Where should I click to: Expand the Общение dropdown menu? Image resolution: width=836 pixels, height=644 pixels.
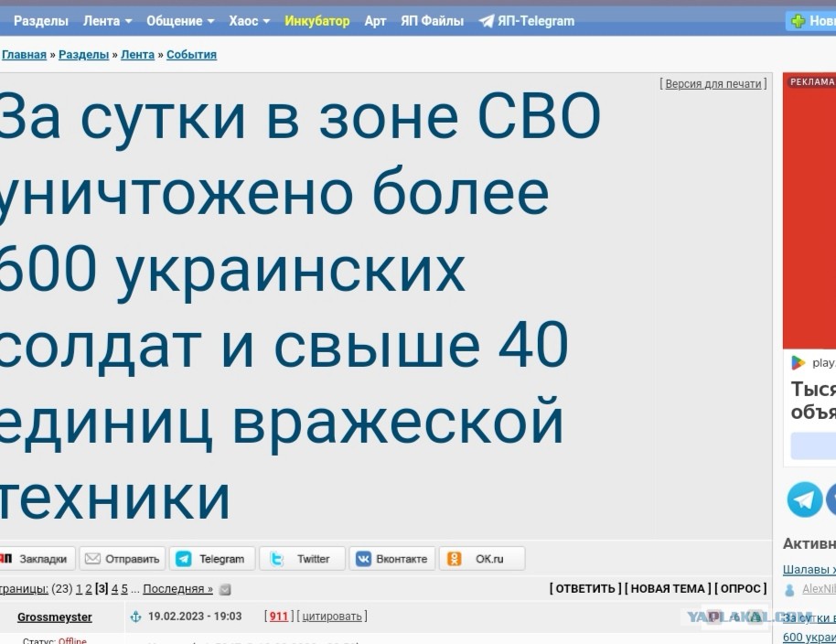tap(180, 21)
